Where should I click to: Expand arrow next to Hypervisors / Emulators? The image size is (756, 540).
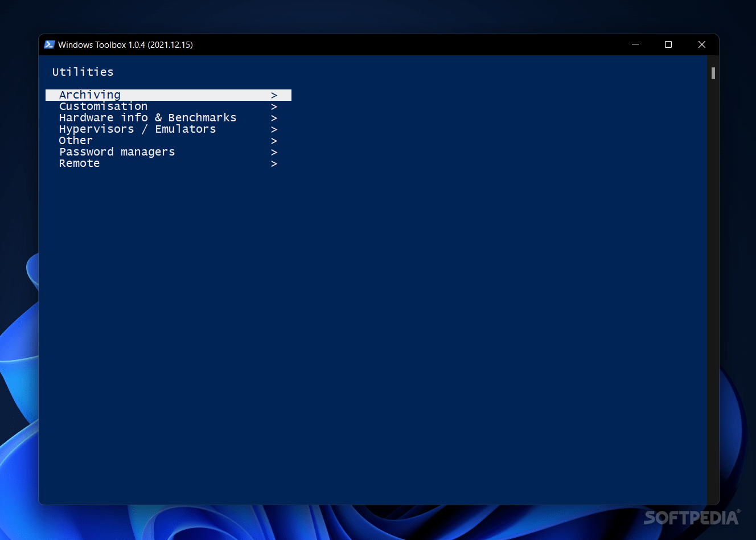(274, 129)
